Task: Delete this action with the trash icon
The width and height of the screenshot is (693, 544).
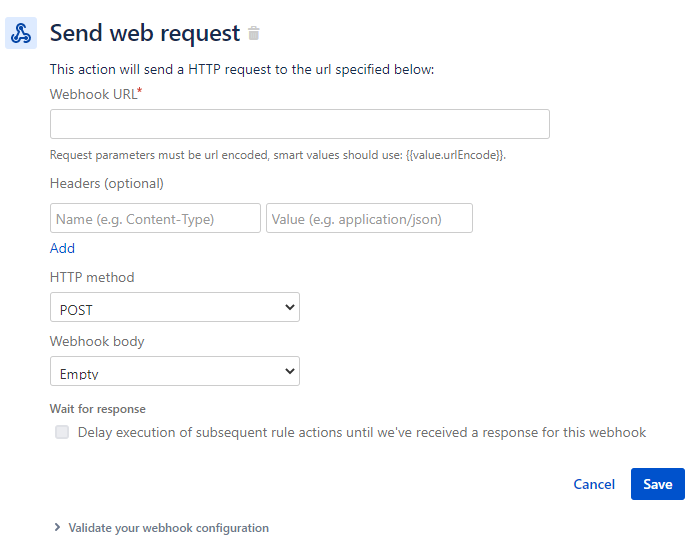Action: pos(254,33)
